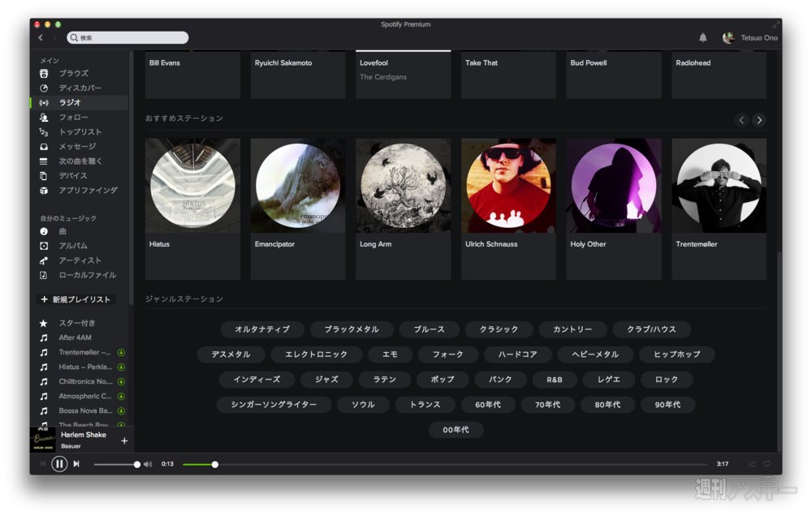Choose the ブラックメタル genre station

point(352,329)
